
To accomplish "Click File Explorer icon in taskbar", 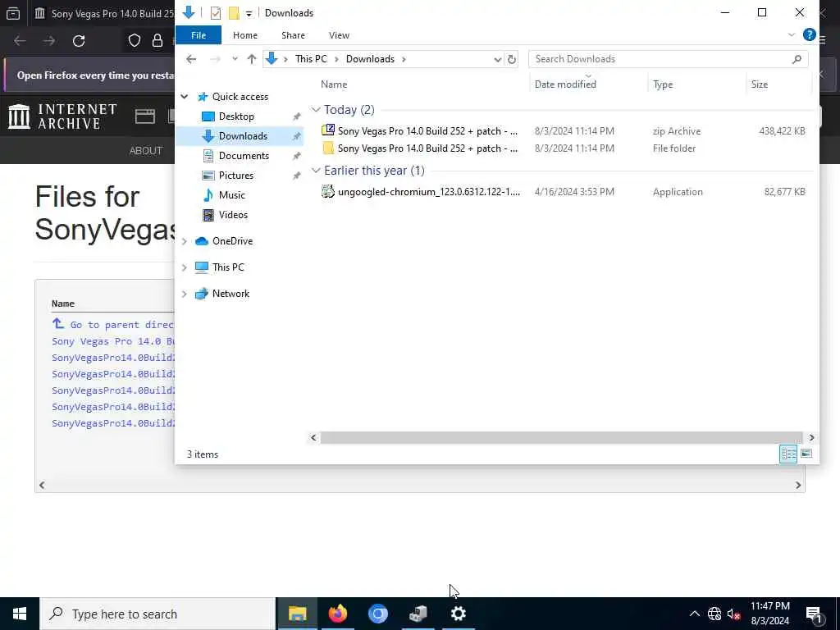I will click(x=297, y=614).
